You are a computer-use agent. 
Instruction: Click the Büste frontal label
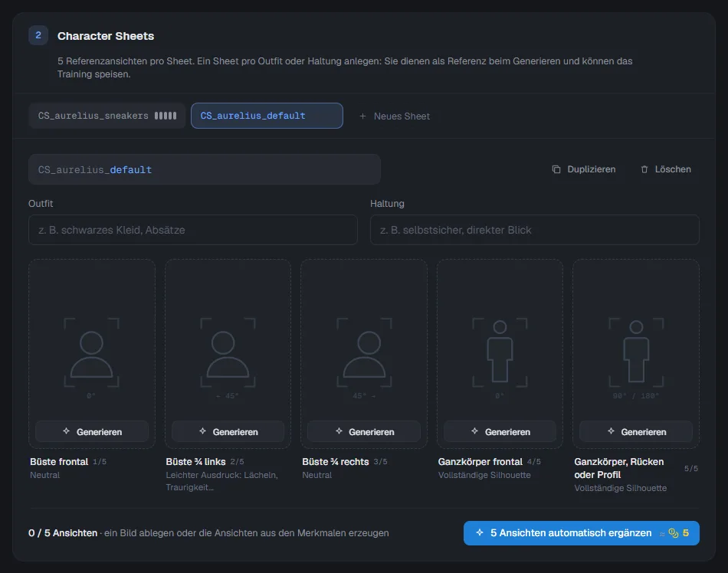(59, 462)
